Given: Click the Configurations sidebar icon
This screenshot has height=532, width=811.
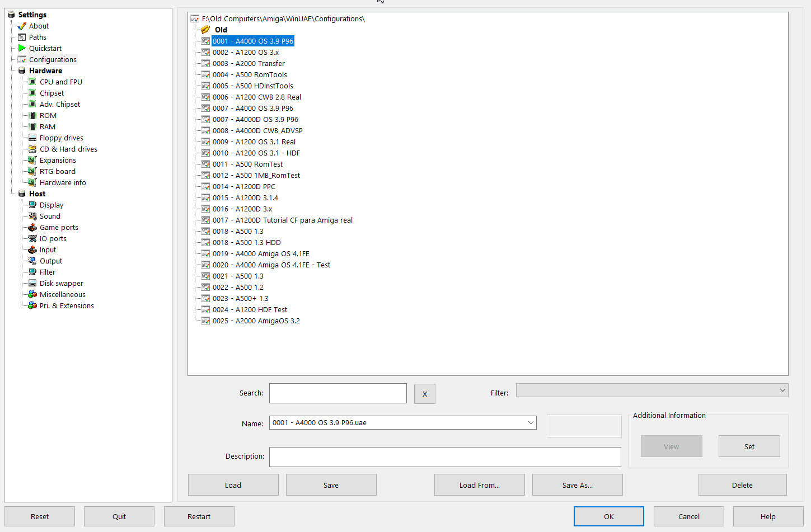Looking at the screenshot, I should coord(22,59).
